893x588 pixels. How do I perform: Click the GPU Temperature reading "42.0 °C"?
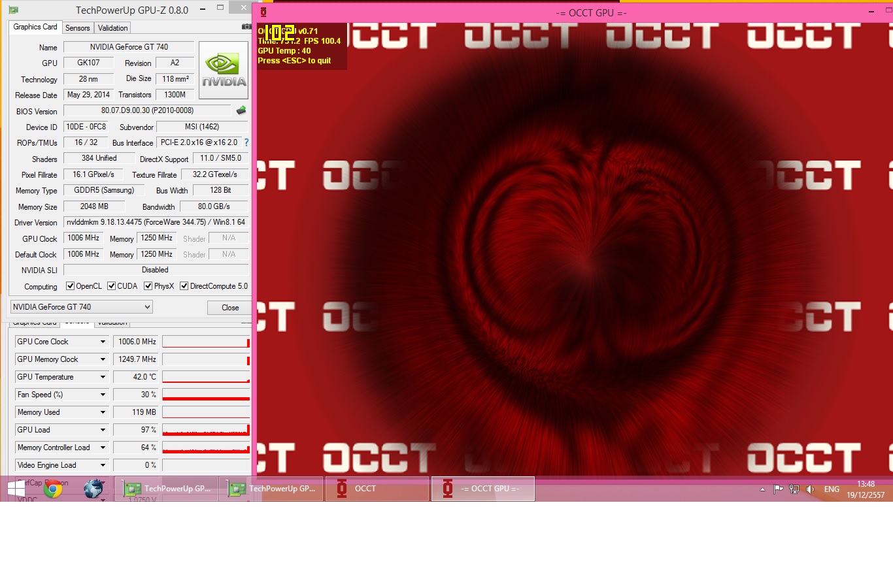(x=136, y=377)
